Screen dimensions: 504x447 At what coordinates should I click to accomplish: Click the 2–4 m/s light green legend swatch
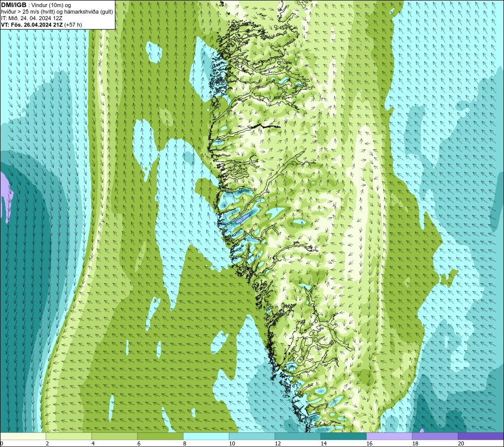(69, 436)
